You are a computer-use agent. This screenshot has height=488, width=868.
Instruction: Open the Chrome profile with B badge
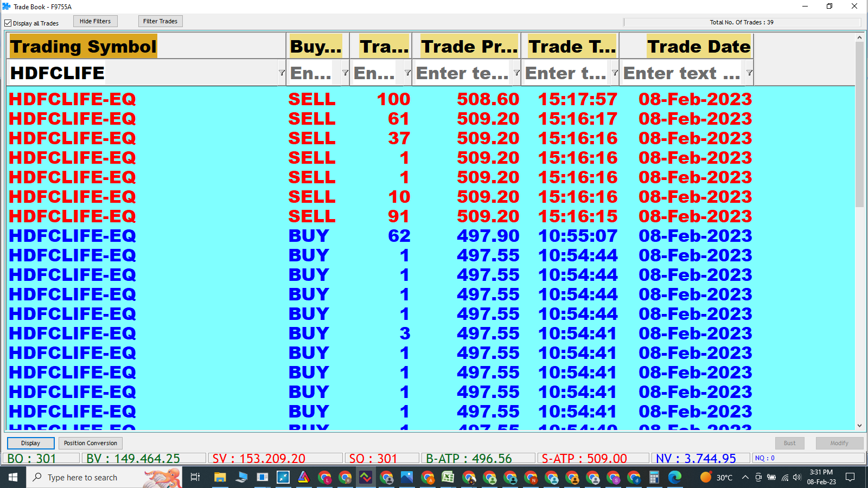[x=345, y=477]
